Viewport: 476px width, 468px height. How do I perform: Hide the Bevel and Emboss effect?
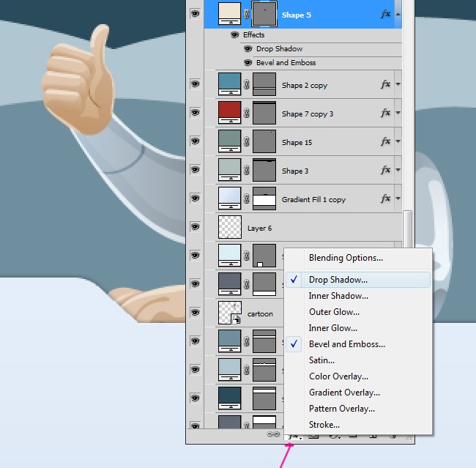tap(248, 63)
